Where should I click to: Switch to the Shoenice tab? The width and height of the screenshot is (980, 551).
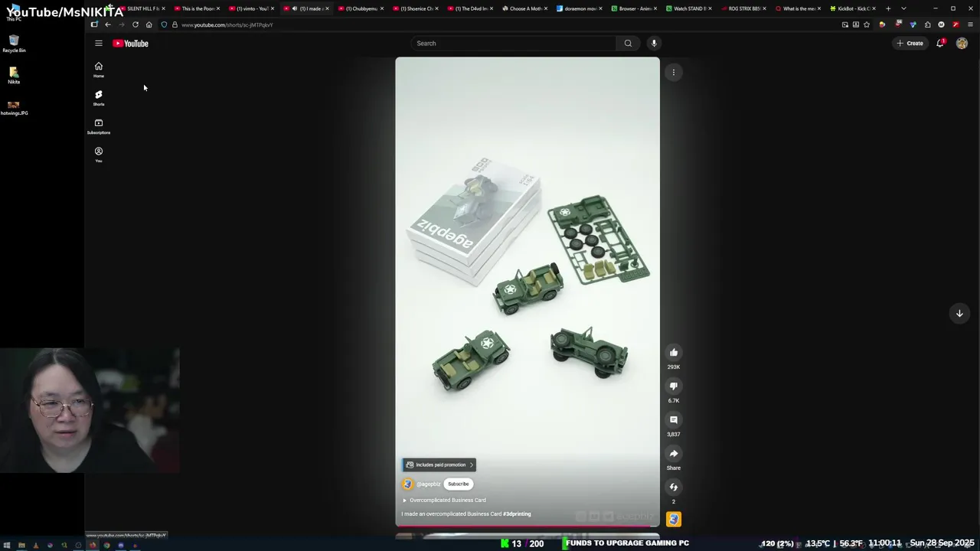pos(416,8)
